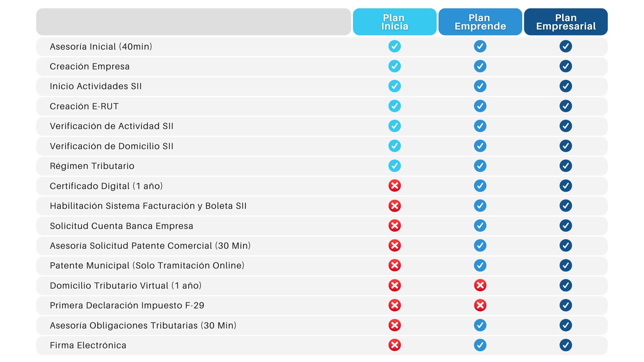Click Plan Inicia red cross for Certificado Digital
The height and width of the screenshot is (362, 644).
coord(394,186)
